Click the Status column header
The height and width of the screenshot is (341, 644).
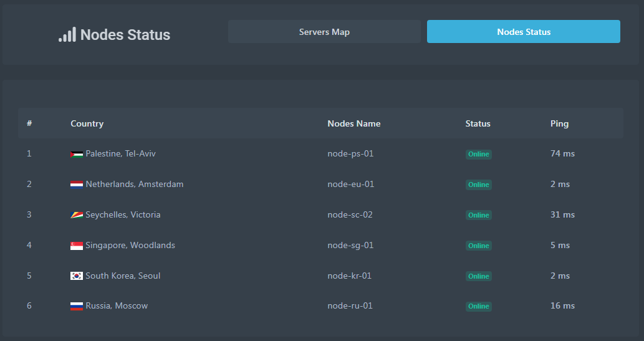(x=478, y=123)
